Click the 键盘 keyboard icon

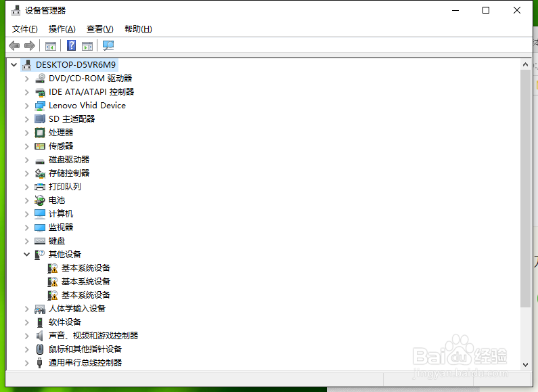(40, 241)
